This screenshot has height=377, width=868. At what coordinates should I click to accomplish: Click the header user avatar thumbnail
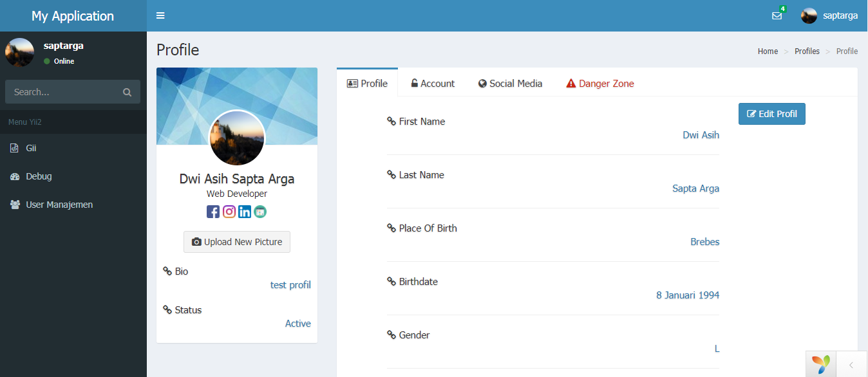click(x=809, y=16)
